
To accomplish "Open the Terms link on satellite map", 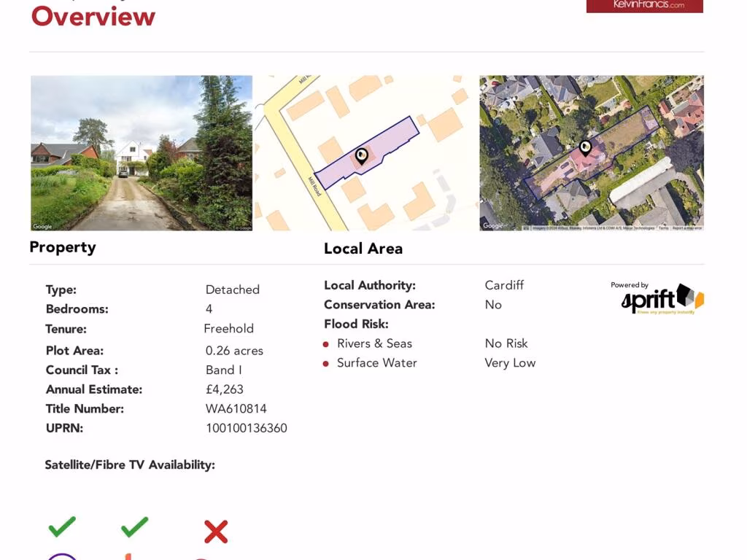I will point(663,228).
